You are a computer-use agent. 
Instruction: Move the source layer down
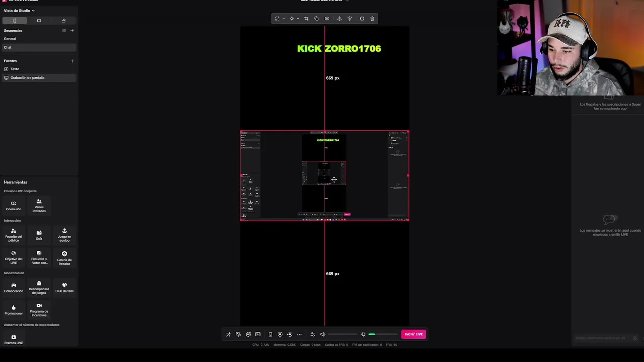tap(350, 19)
